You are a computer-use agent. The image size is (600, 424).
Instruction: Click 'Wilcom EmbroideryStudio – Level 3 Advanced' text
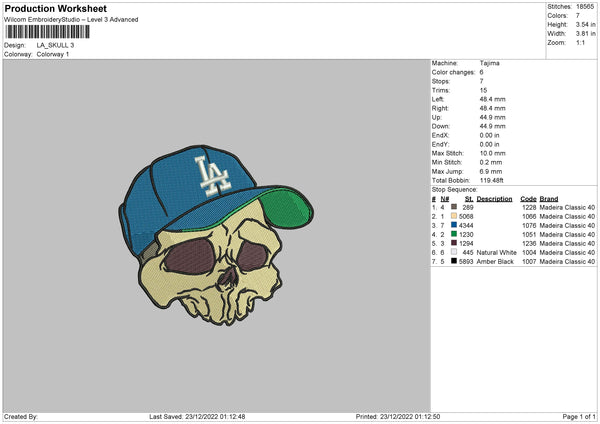[x=71, y=20]
